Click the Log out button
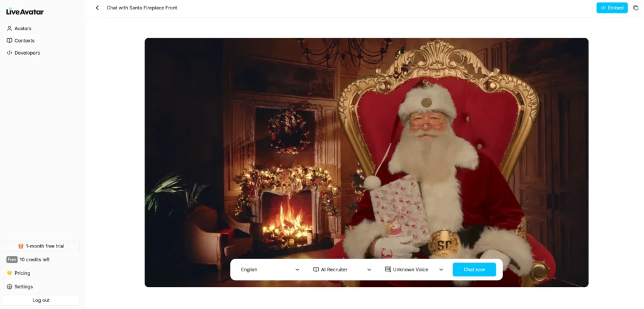Image resolution: width=644 pixels, height=309 pixels. coord(41,300)
